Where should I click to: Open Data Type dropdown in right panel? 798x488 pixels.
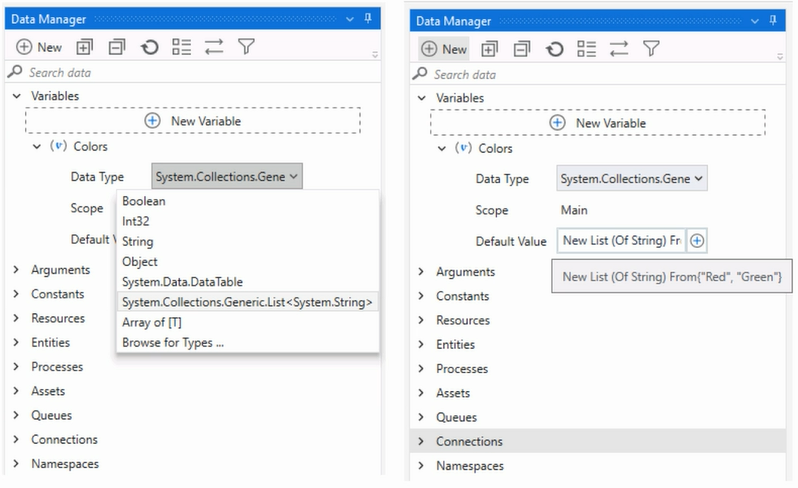(632, 179)
